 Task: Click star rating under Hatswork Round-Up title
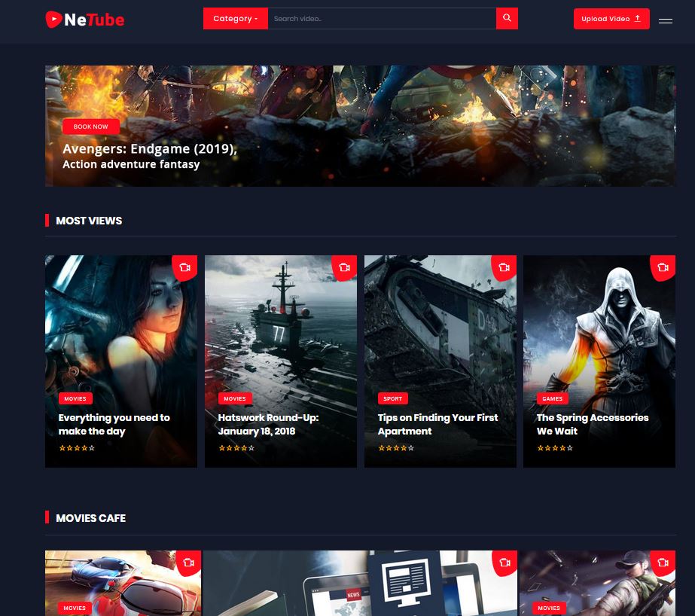point(236,448)
